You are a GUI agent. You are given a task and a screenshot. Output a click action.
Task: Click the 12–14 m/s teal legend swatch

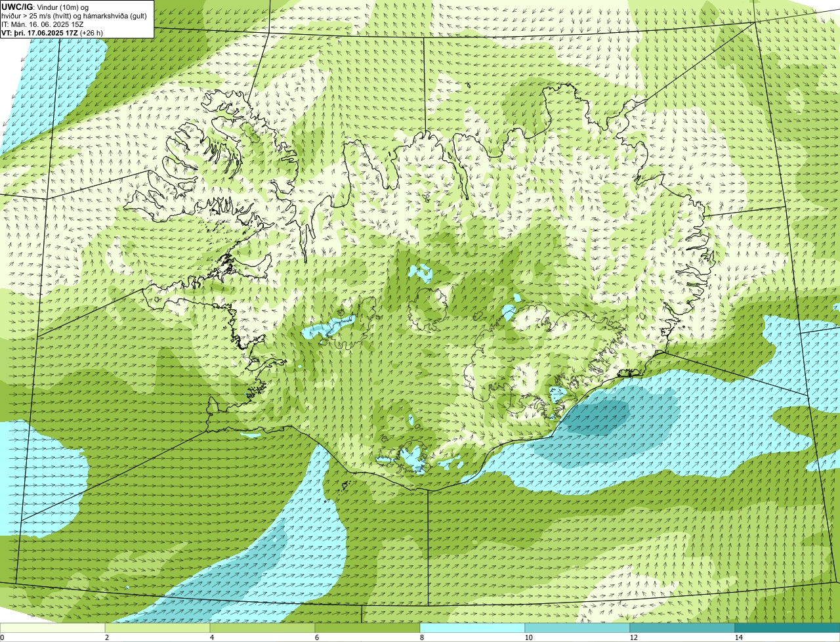pos(682,628)
